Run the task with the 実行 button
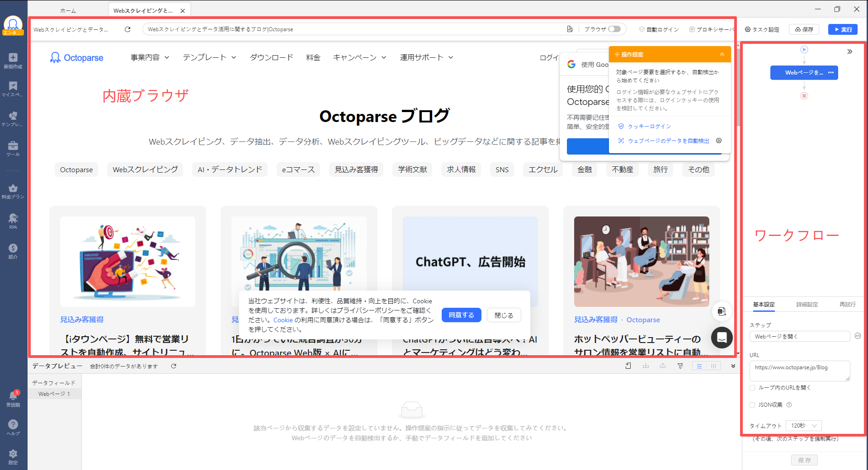This screenshot has height=470, width=868. point(843,29)
